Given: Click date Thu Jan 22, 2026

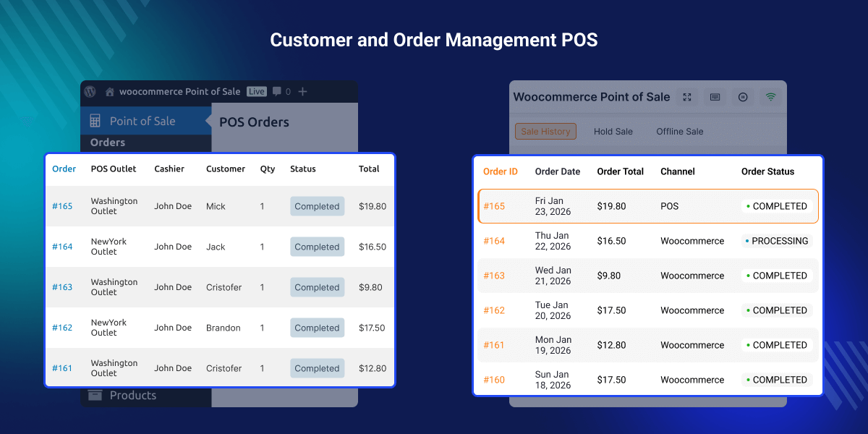Looking at the screenshot, I should (553, 241).
